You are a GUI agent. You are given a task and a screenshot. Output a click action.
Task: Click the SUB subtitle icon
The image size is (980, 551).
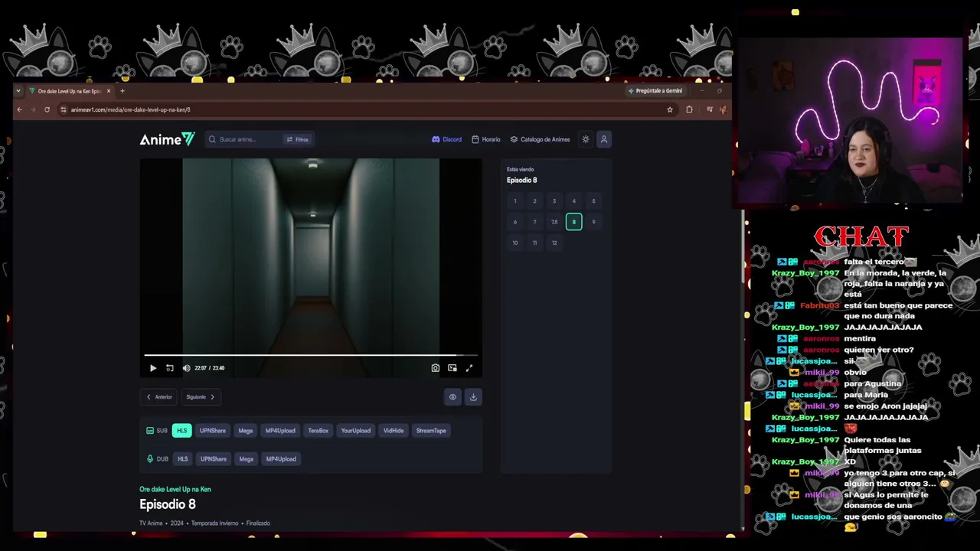click(150, 431)
